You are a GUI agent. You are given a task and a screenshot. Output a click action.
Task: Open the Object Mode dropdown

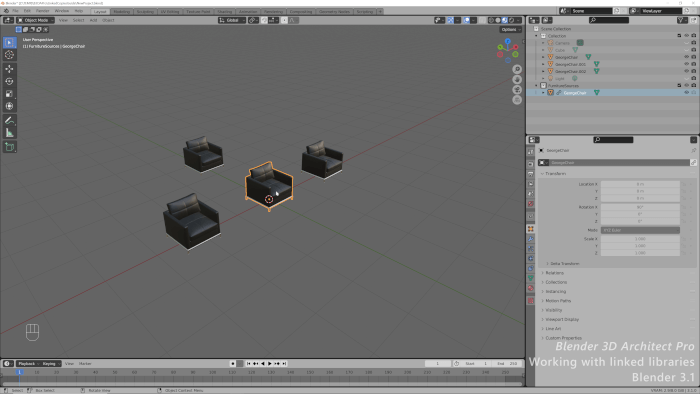[x=36, y=20]
